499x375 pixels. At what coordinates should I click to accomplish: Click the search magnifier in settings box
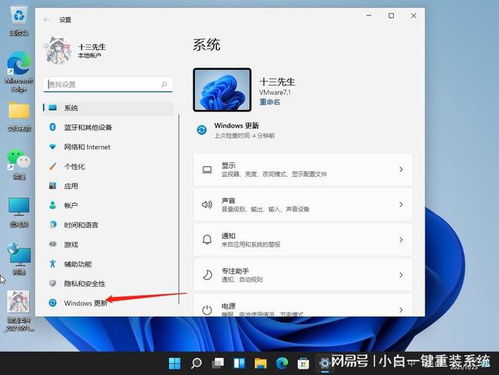click(x=164, y=85)
